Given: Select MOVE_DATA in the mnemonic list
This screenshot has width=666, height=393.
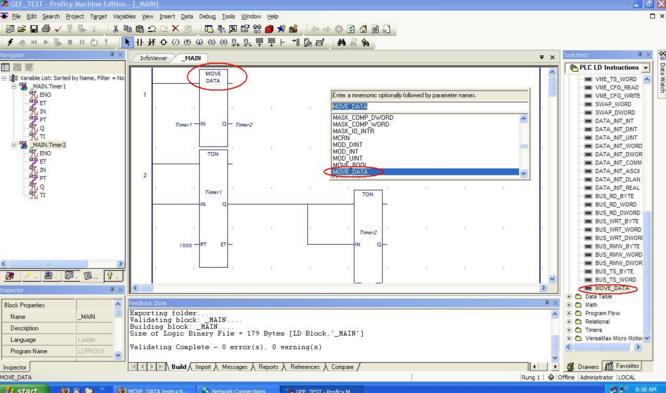Looking at the screenshot, I should tap(425, 172).
